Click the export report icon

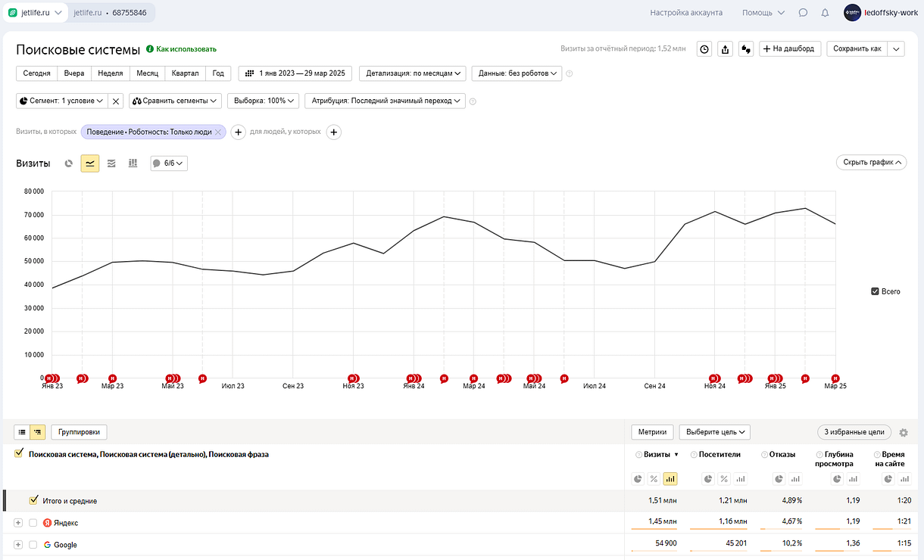(x=726, y=49)
